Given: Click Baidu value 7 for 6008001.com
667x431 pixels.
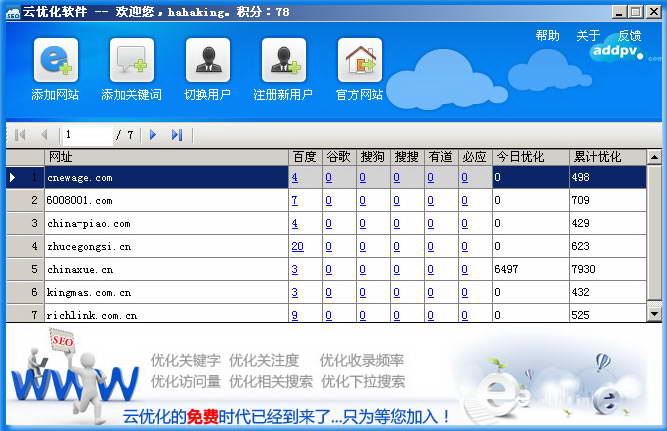Looking at the screenshot, I should coord(294,200).
